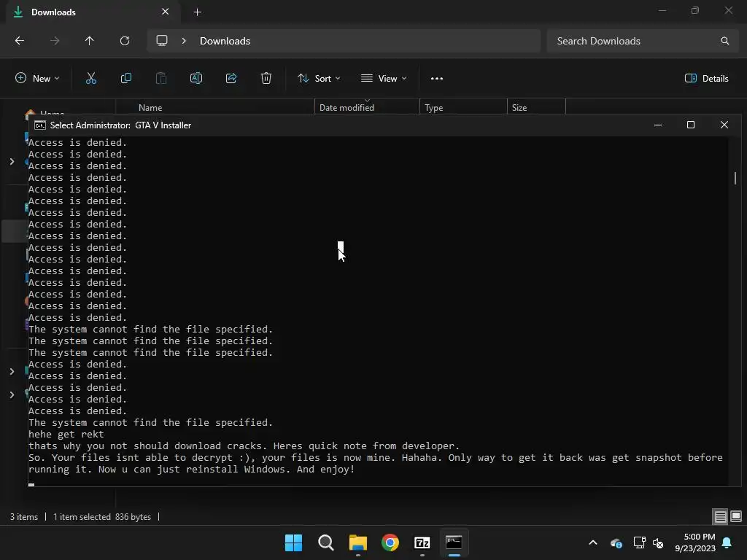Close the Downloads tab
The height and width of the screenshot is (560, 747).
tap(166, 12)
